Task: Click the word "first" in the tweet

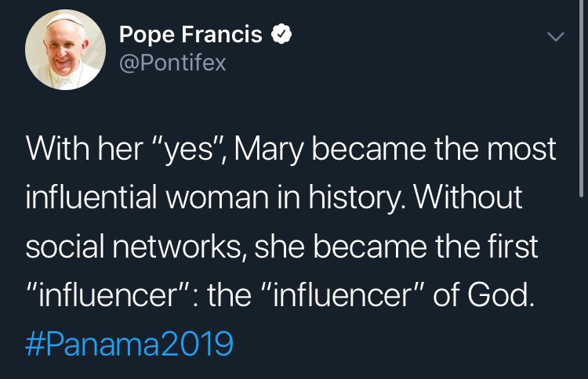Action: coord(512,244)
